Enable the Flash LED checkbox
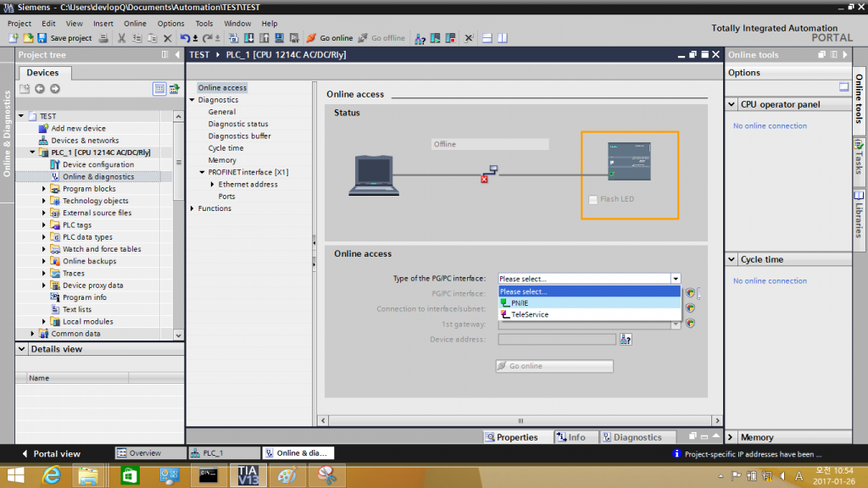 (593, 199)
